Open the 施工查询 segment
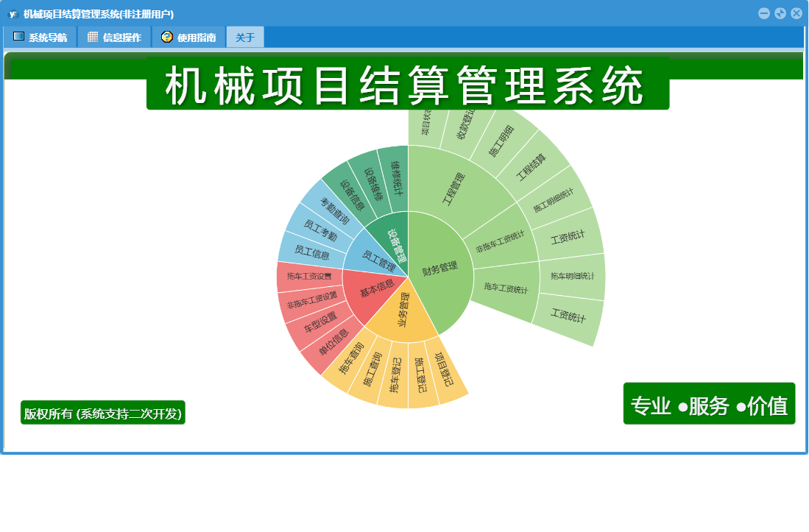Screen dimensions: 809x532 pos(372,369)
